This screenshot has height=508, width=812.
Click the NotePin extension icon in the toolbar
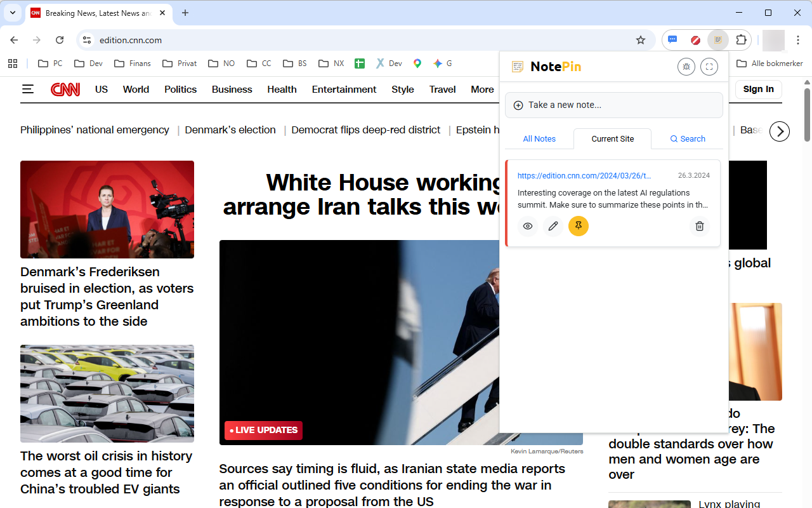(718, 40)
